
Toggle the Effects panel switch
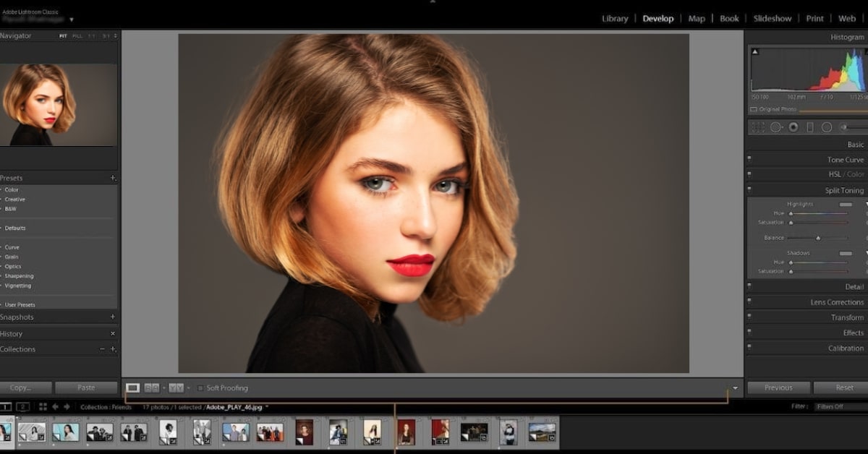click(749, 333)
